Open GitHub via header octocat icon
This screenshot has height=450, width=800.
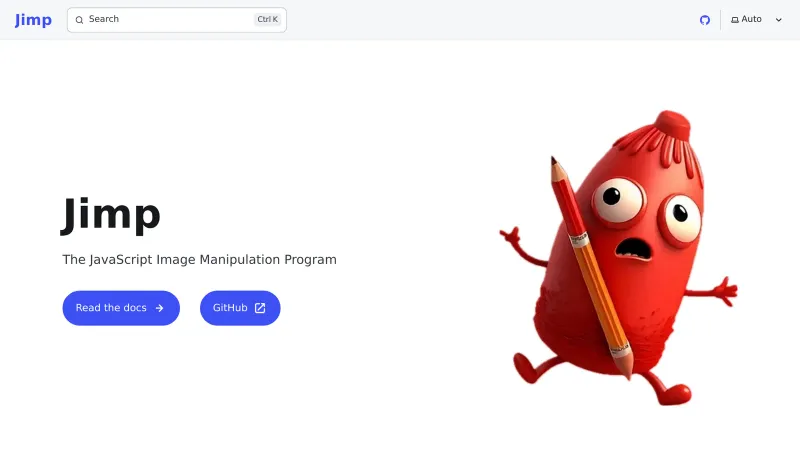click(704, 20)
